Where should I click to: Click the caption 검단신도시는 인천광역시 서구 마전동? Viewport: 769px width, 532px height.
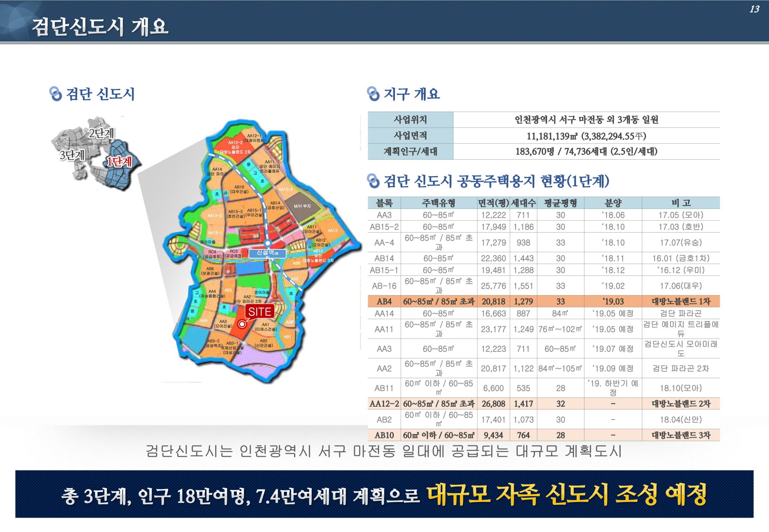[x=383, y=451]
